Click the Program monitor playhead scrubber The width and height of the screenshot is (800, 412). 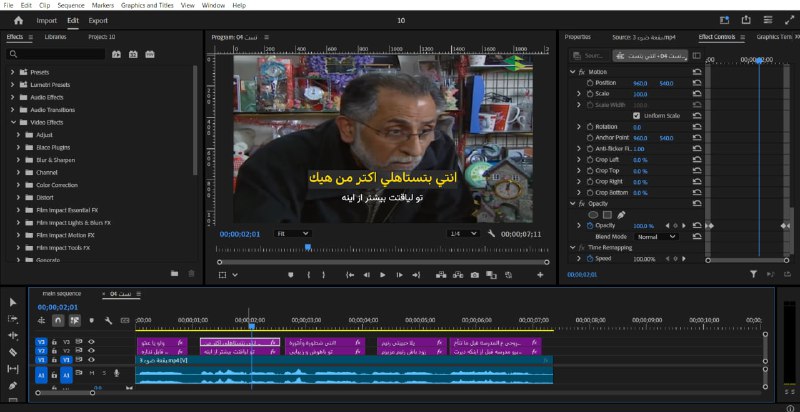pyautogui.click(x=308, y=247)
